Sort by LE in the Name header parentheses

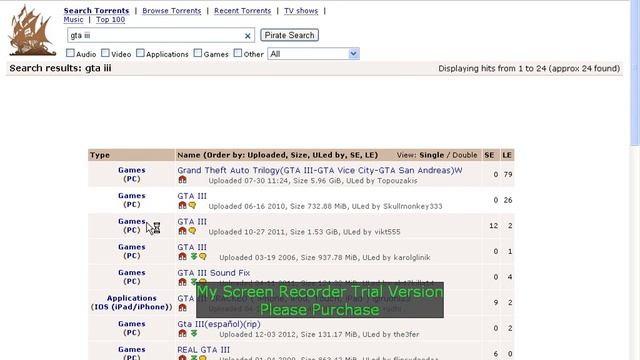pos(370,155)
